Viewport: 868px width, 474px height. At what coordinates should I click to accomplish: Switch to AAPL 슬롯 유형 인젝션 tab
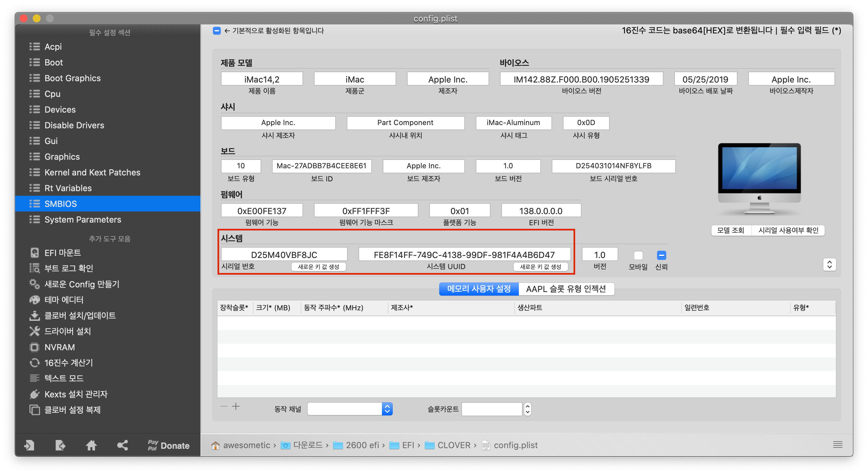(566, 289)
